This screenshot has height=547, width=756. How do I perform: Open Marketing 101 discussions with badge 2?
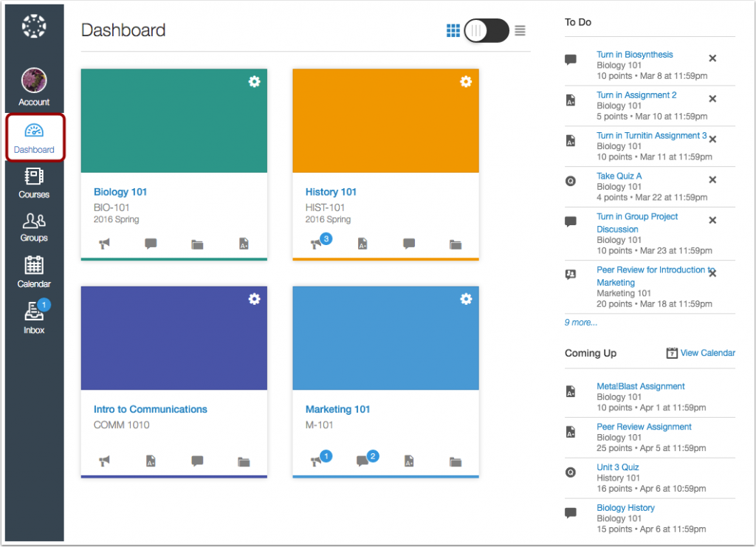click(362, 461)
